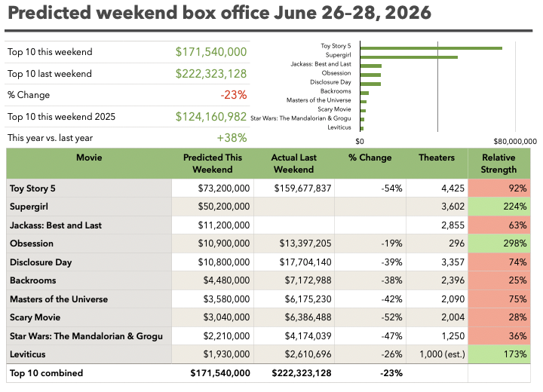This screenshot has width=543, height=392.
Task: Select Star Wars: The Mandalorian & Grogu row name
Action: tap(86, 336)
